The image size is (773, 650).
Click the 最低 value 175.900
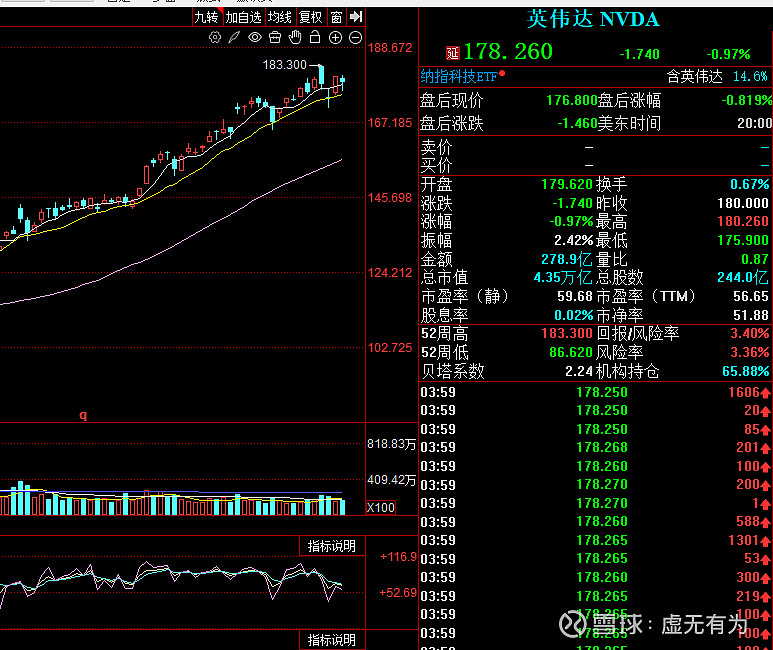pyautogui.click(x=742, y=240)
